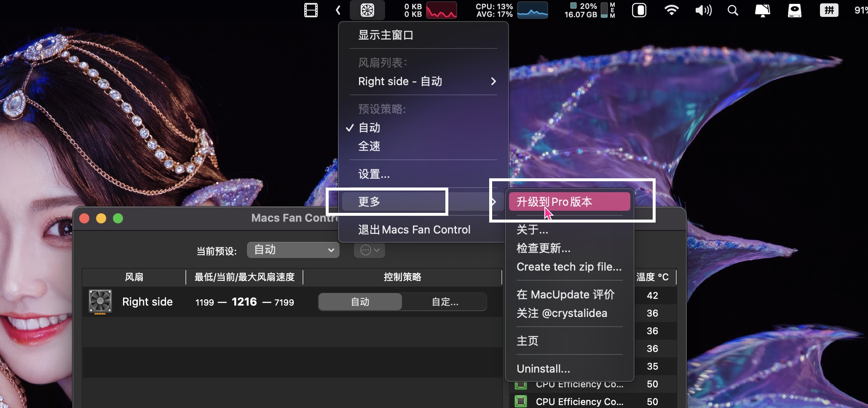The width and height of the screenshot is (868, 408).
Task: Click the 拼 input source icon in the menu bar
Action: pos(828,10)
